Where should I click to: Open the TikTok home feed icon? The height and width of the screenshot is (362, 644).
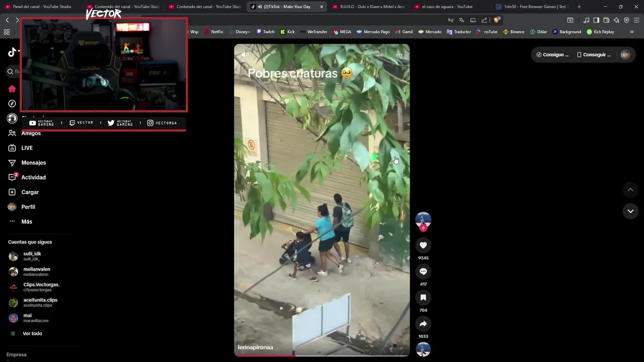click(x=12, y=89)
